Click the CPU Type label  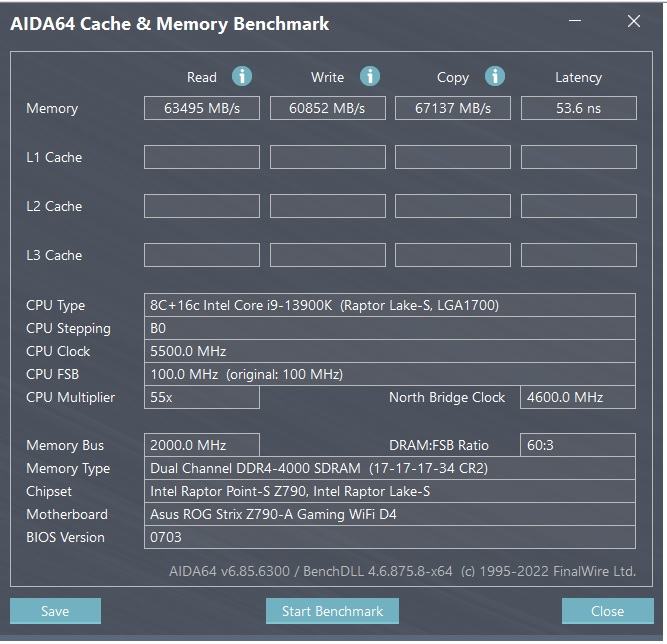tap(55, 305)
